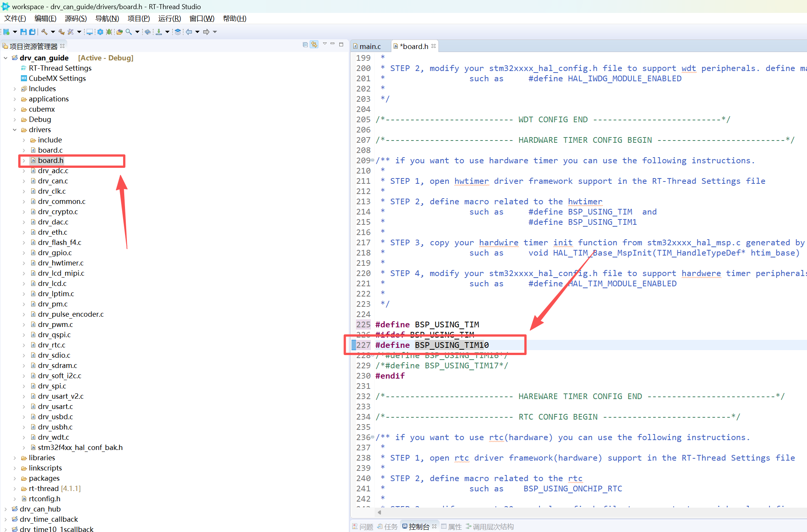Toggle Link with Editor in project explorer
Image resolution: width=807 pixels, height=532 pixels.
pyautogui.click(x=314, y=44)
